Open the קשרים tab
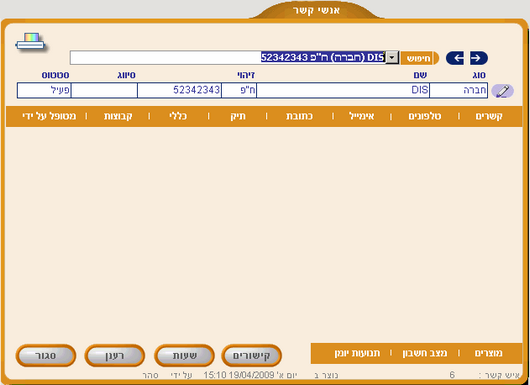Viewport: 530px width, 385px height. [x=489, y=116]
